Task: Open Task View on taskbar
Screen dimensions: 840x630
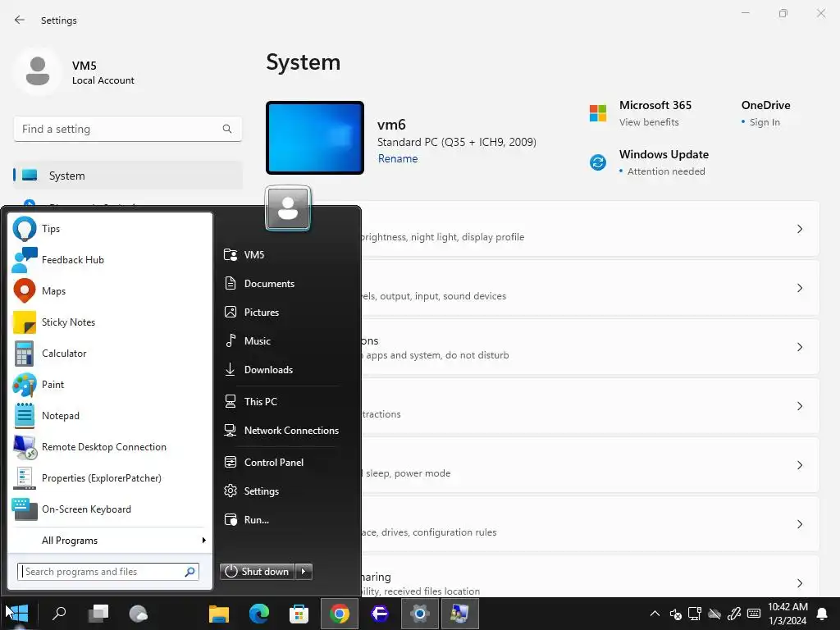Action: pos(98,614)
